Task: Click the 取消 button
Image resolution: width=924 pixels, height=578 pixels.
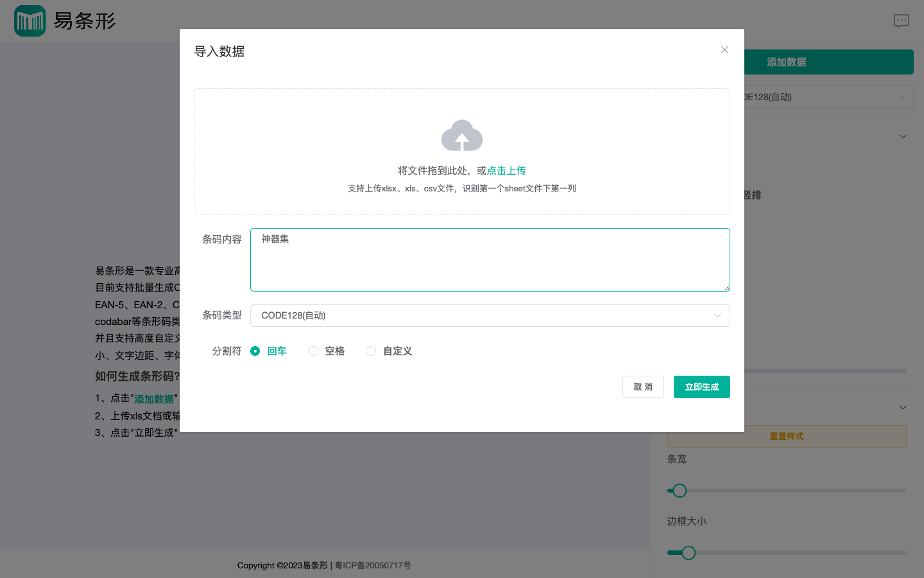Action: pos(643,387)
